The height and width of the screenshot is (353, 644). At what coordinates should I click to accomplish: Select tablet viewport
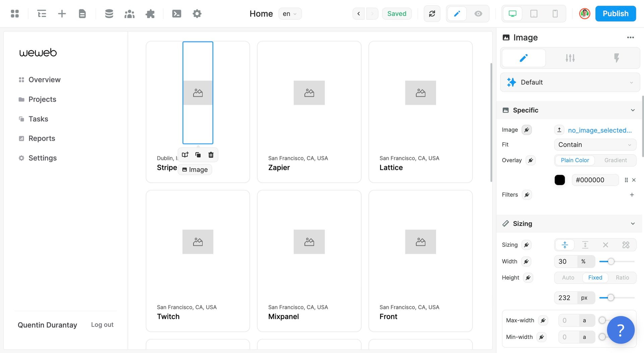pyautogui.click(x=534, y=14)
